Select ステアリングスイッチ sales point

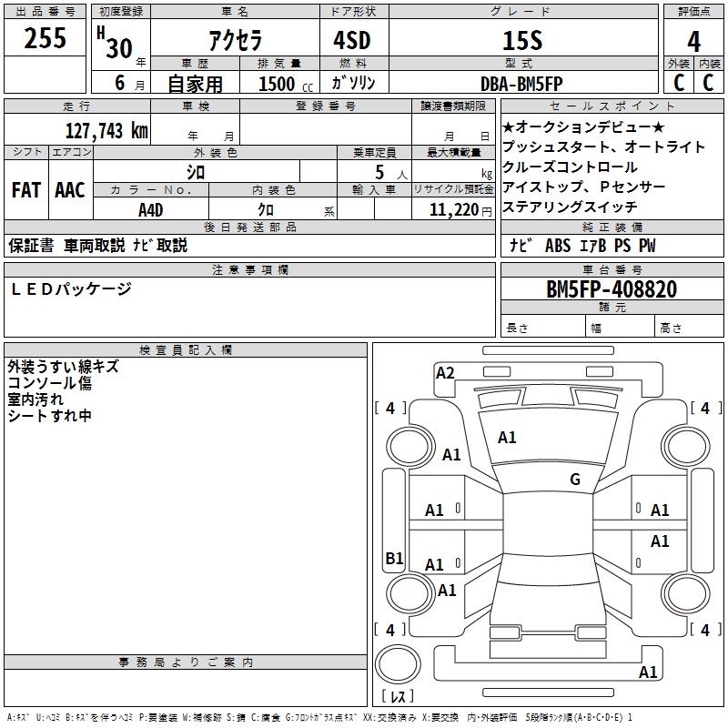570,207
